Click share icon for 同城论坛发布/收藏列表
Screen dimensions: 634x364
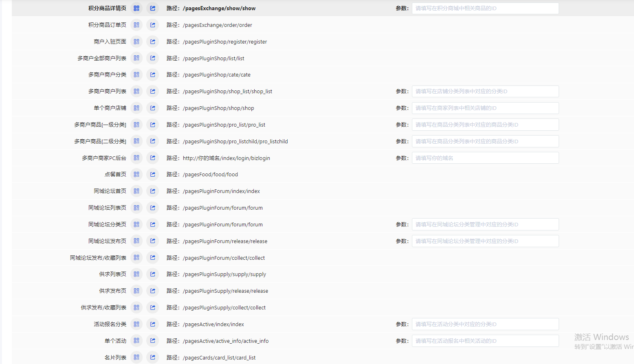pyautogui.click(x=152, y=258)
